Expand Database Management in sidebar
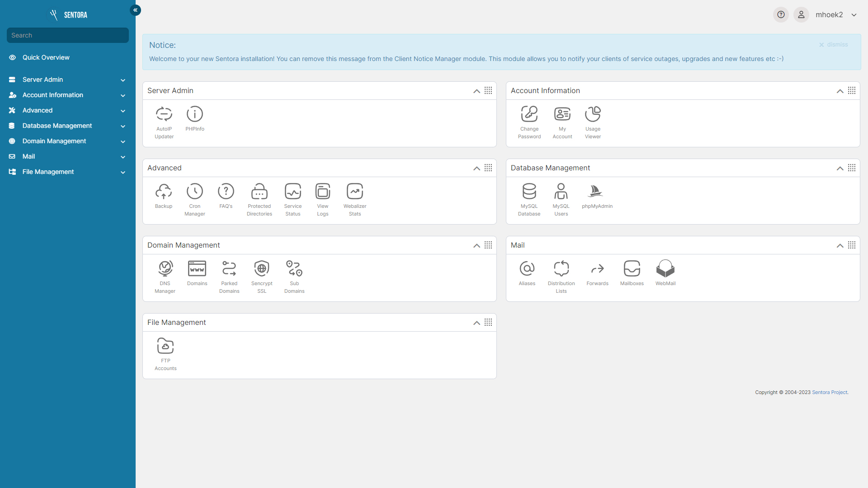The height and width of the screenshot is (488, 868). (x=57, y=126)
